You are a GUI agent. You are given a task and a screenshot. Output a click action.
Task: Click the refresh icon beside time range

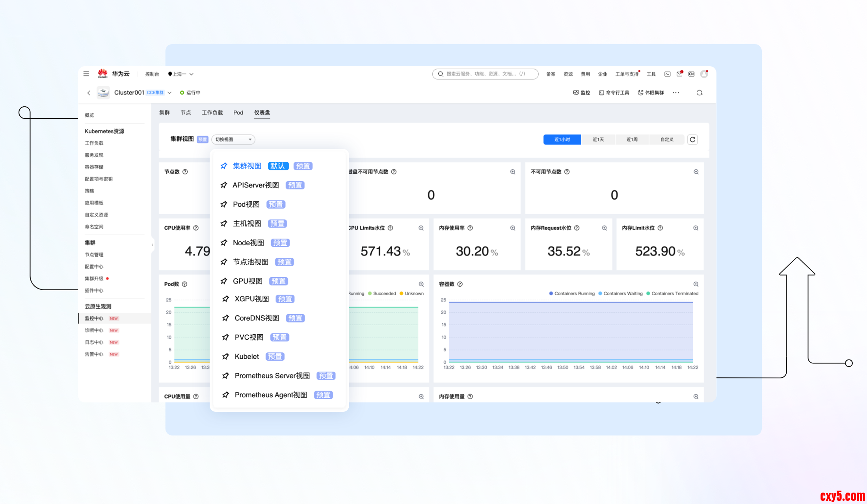[x=692, y=139]
